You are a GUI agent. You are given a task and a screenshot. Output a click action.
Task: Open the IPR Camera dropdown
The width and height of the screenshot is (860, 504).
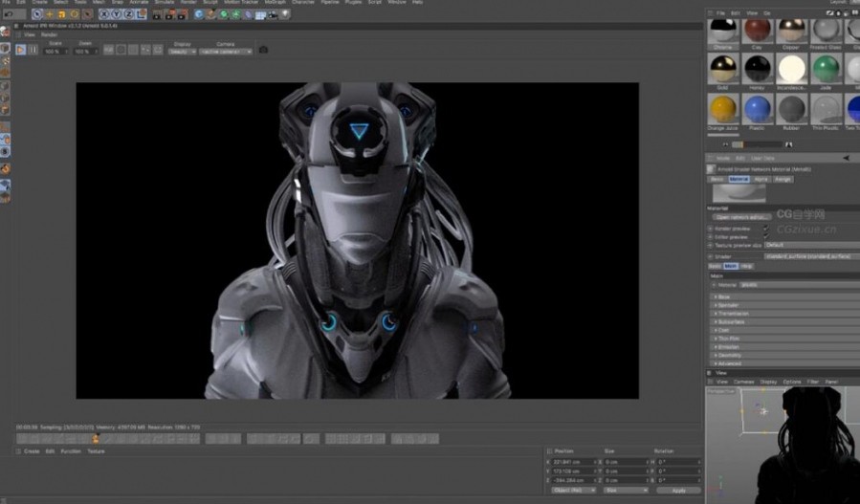pyautogui.click(x=226, y=52)
